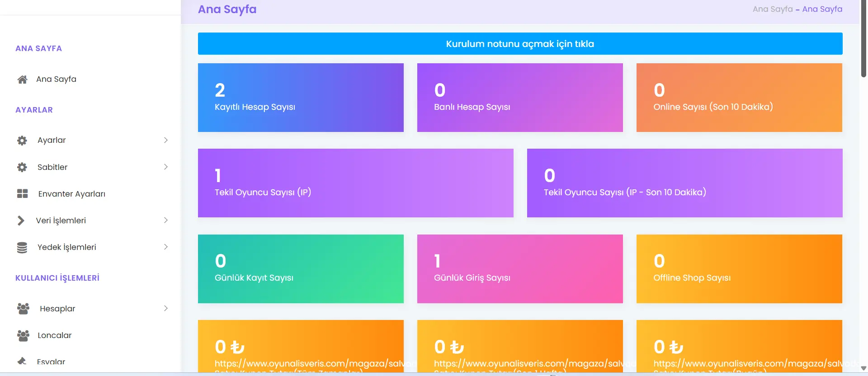Click the Günlük Giriş Sayısı card
The image size is (868, 376).
click(520, 269)
